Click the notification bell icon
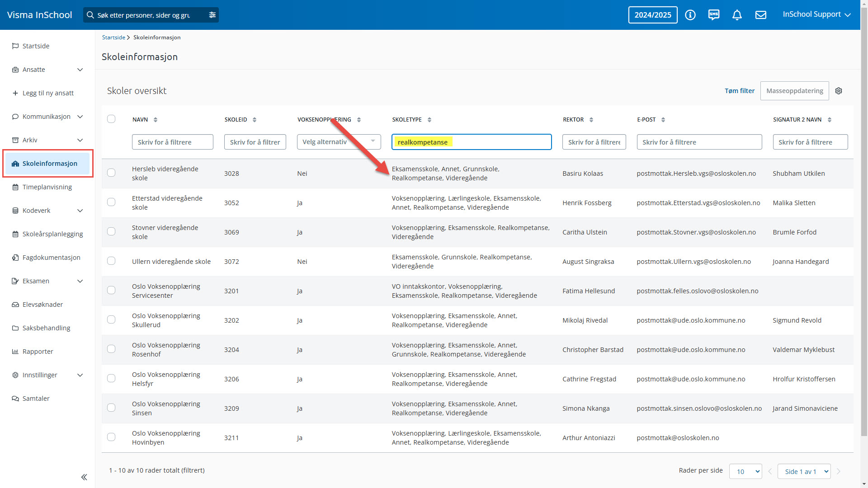The height and width of the screenshot is (488, 868). coord(737,15)
